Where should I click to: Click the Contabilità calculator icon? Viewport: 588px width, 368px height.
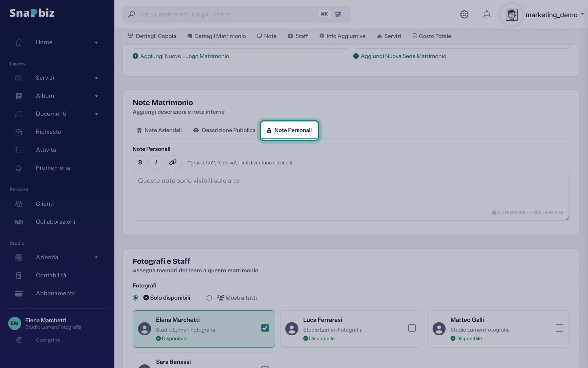(x=19, y=275)
